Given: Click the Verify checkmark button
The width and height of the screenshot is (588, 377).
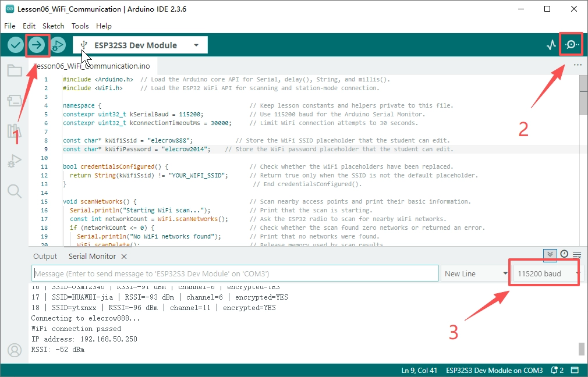Looking at the screenshot, I should point(15,45).
